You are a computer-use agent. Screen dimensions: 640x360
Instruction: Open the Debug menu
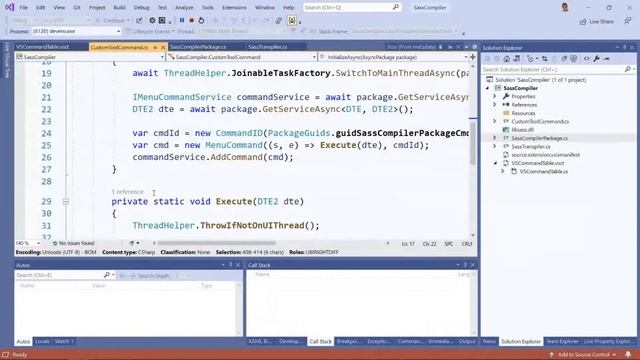click(141, 7)
